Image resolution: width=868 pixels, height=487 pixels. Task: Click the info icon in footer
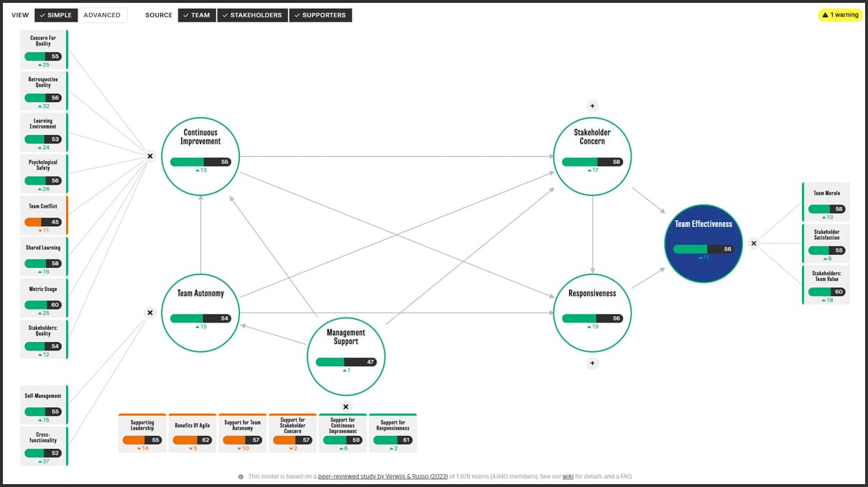(241, 476)
